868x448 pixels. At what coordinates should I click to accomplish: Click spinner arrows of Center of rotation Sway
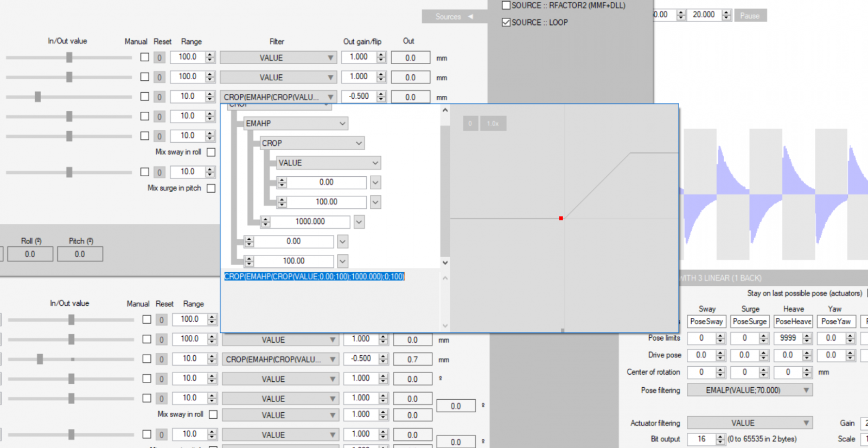(720, 373)
